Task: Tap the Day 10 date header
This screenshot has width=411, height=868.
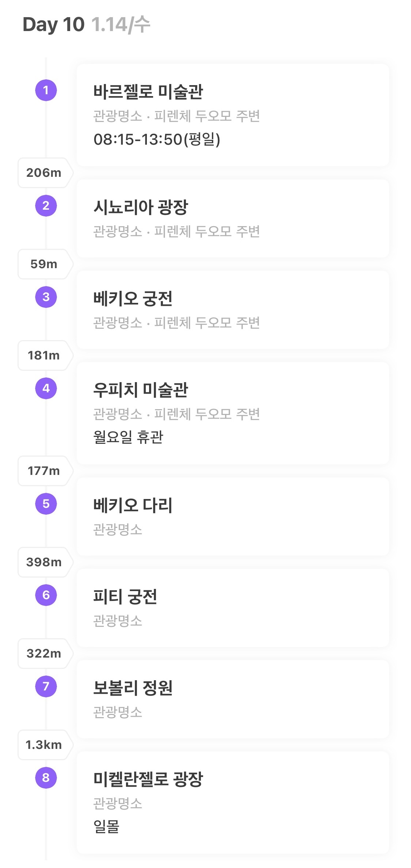Action: (87, 25)
